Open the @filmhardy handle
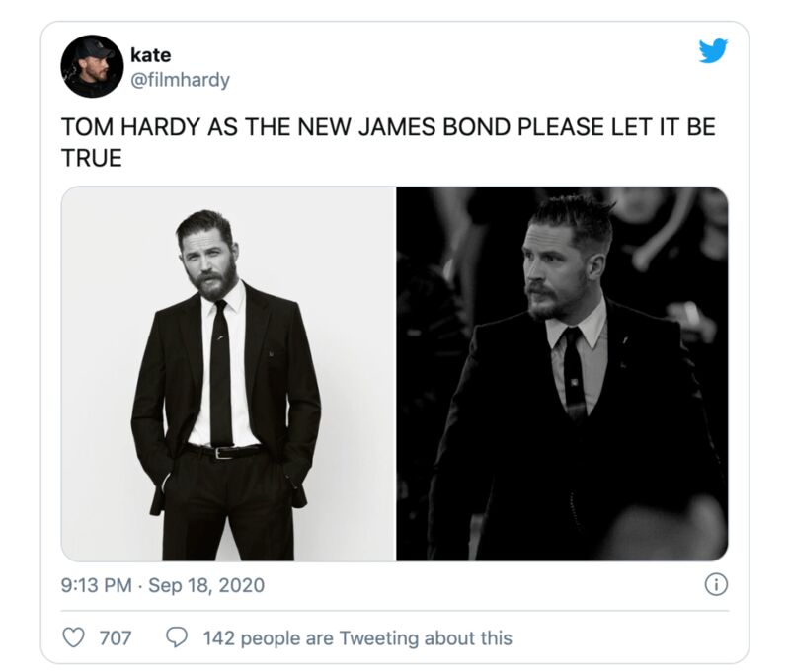The width and height of the screenshot is (790, 672). pyautogui.click(x=180, y=80)
